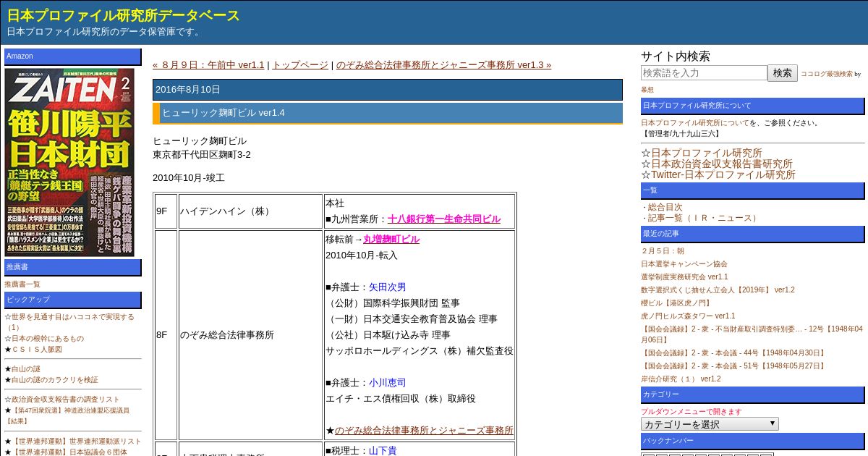This screenshot has height=456, width=868.
Task: Expand the カテゴリーを選択 dropdown
Action: [710, 424]
